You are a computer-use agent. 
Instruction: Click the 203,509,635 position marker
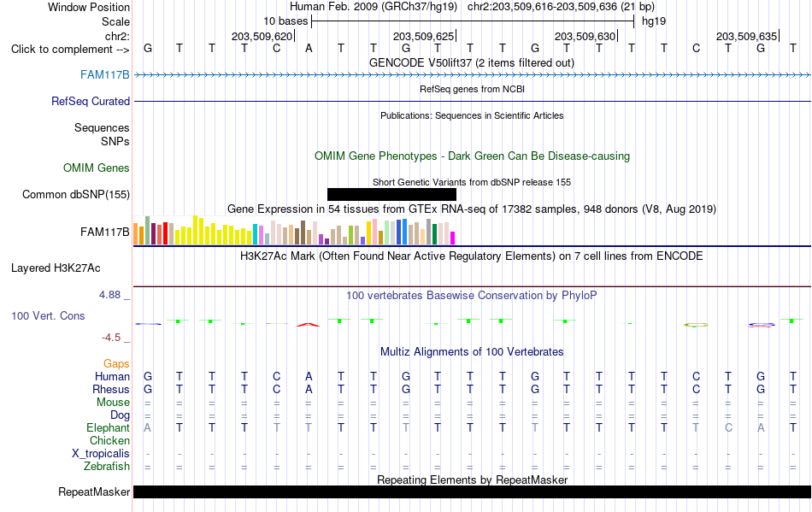747,36
